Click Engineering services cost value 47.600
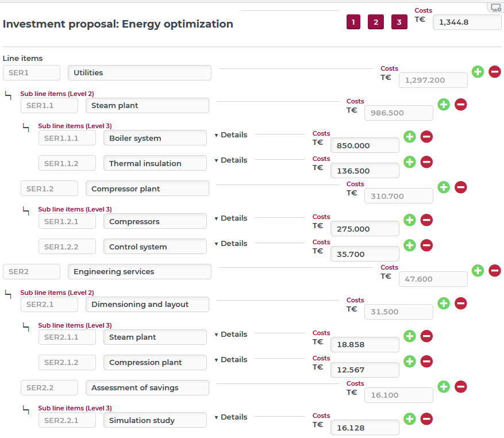 pyautogui.click(x=433, y=279)
